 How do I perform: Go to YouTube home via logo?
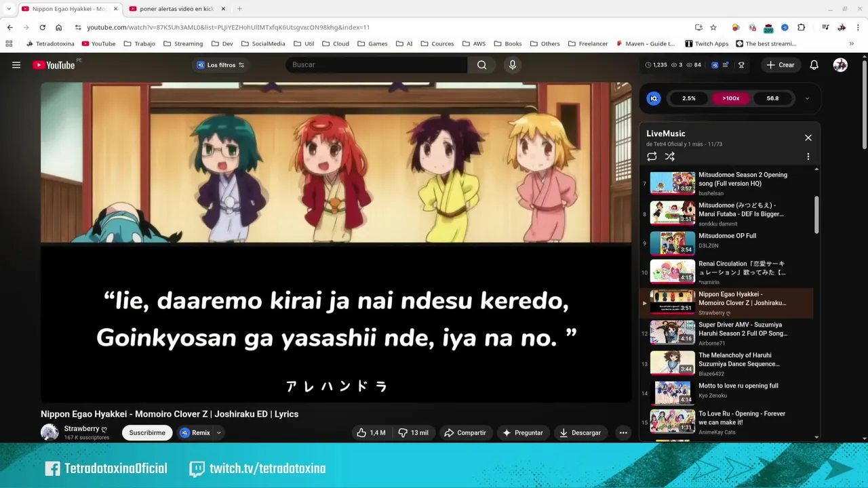coord(54,65)
